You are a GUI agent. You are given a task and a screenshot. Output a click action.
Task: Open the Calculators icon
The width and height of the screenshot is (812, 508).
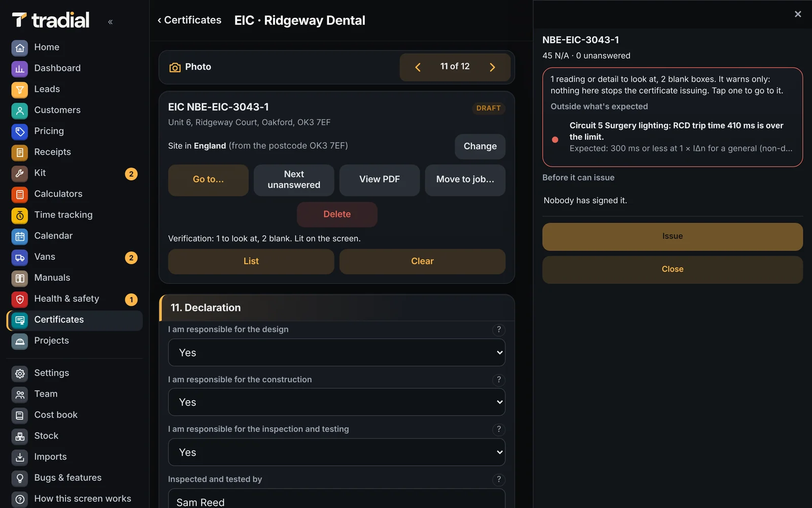[20, 194]
